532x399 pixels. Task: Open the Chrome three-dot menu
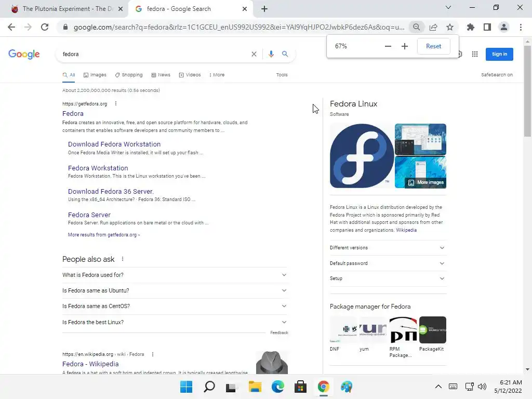(x=521, y=27)
